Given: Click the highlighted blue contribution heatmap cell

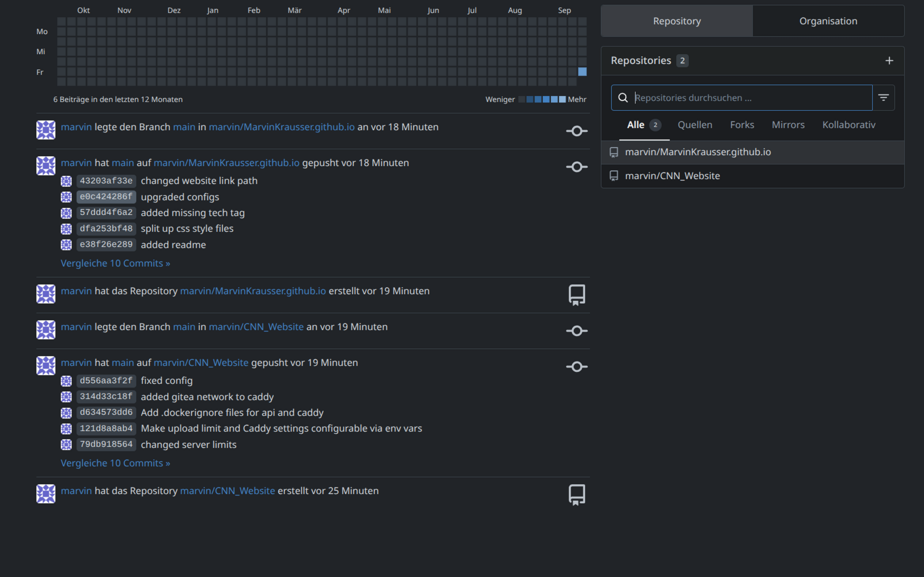Looking at the screenshot, I should click(582, 72).
